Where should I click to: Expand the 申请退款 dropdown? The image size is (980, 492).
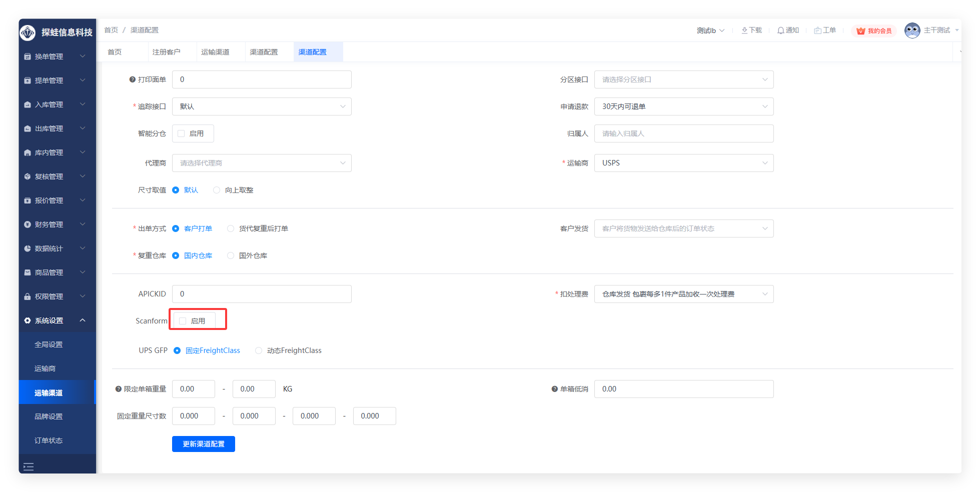pyautogui.click(x=683, y=106)
